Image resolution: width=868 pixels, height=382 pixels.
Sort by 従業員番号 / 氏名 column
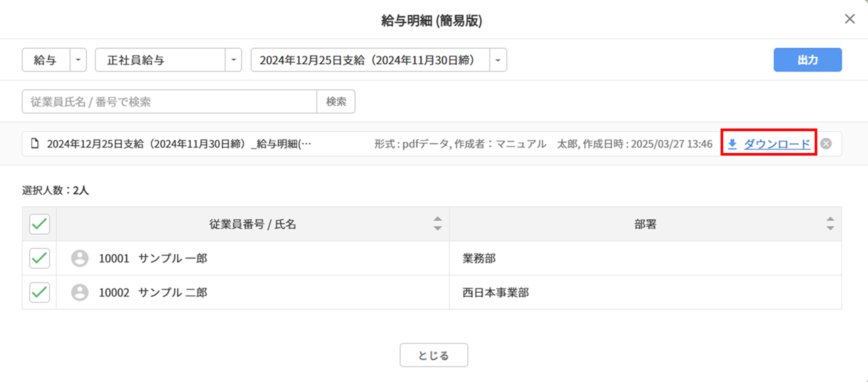click(438, 223)
